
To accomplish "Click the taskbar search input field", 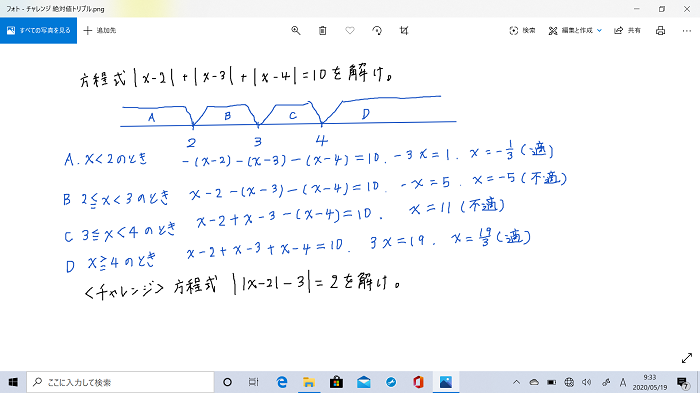I will click(x=121, y=382).
